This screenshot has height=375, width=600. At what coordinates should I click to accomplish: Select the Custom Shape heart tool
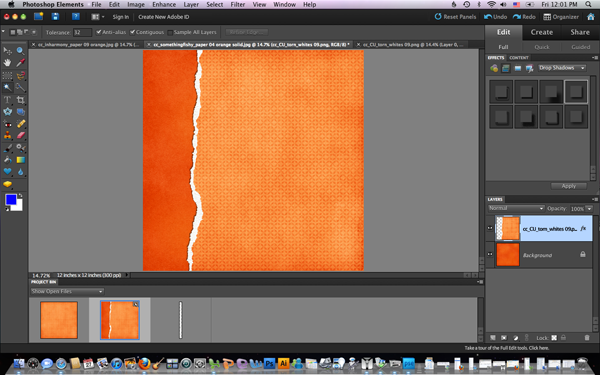(7, 171)
